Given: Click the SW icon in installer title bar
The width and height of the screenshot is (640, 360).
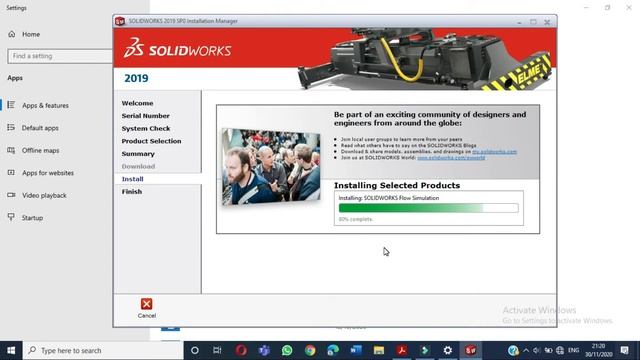Looking at the screenshot, I should [120, 21].
